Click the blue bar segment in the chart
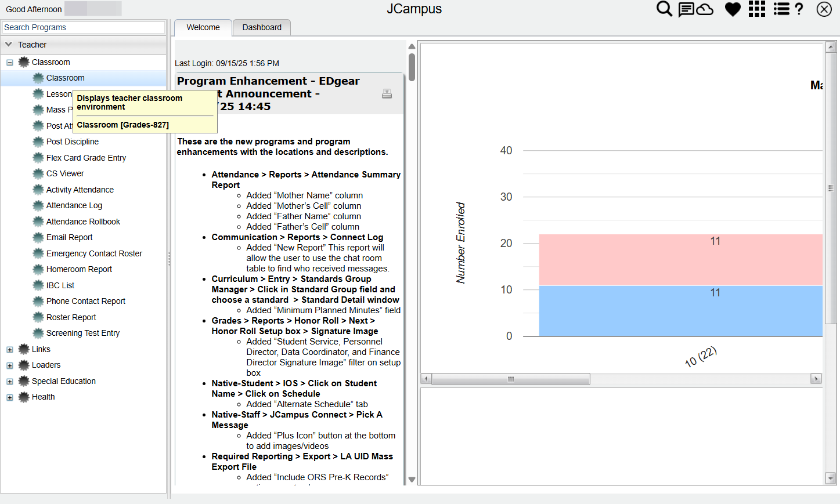 (680, 311)
